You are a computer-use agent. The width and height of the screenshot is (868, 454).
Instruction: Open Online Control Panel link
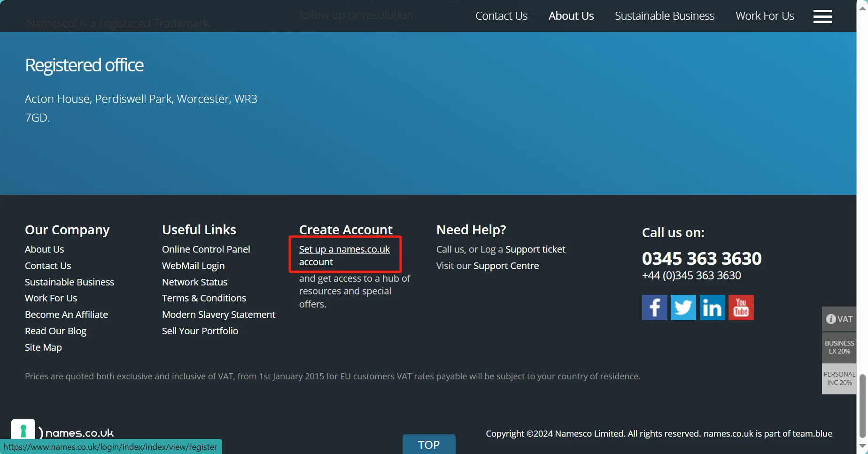coord(206,249)
